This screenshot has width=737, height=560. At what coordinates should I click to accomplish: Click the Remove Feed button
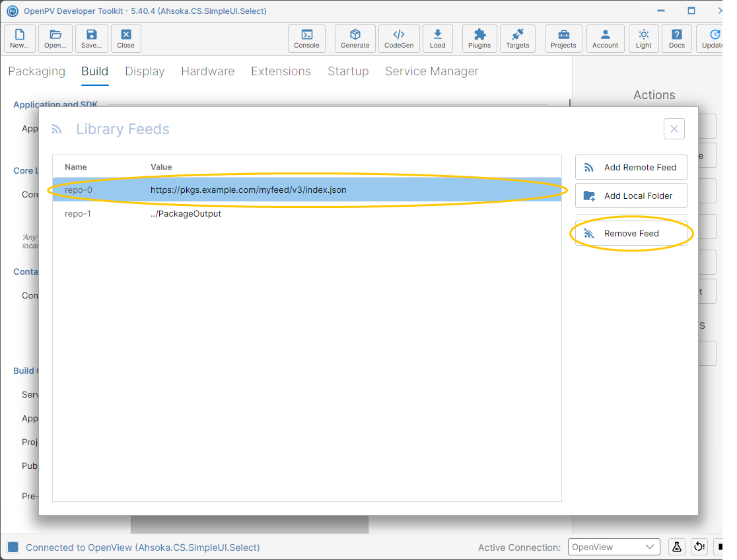point(631,233)
